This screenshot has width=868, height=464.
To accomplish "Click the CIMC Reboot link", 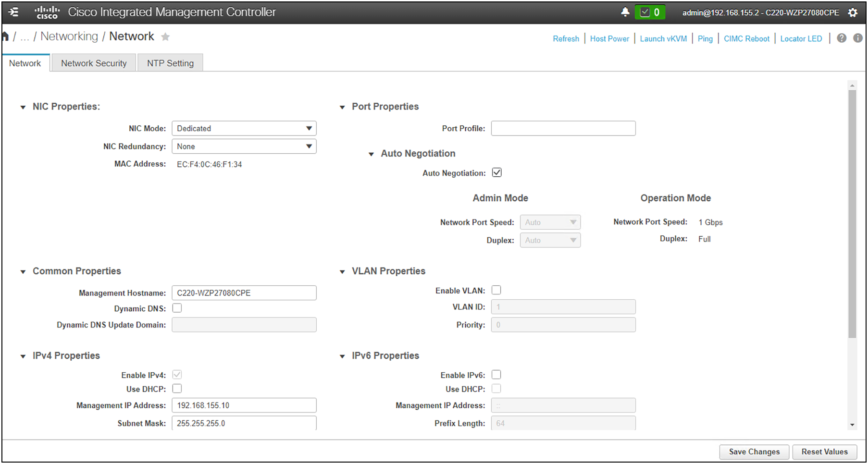I will point(746,38).
